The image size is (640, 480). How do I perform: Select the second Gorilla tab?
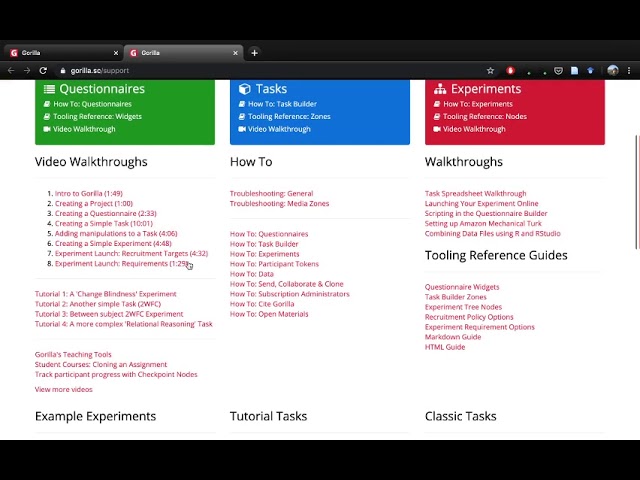coord(184,53)
